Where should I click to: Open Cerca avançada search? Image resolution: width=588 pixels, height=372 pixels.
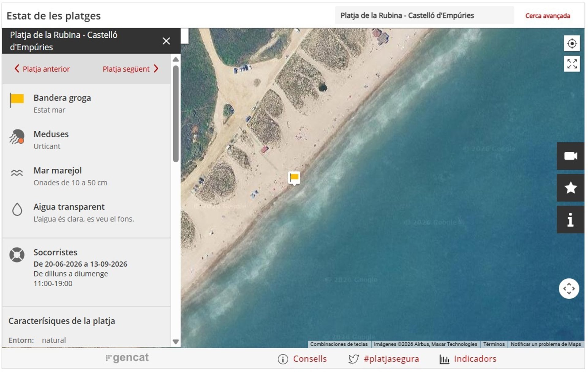(548, 16)
